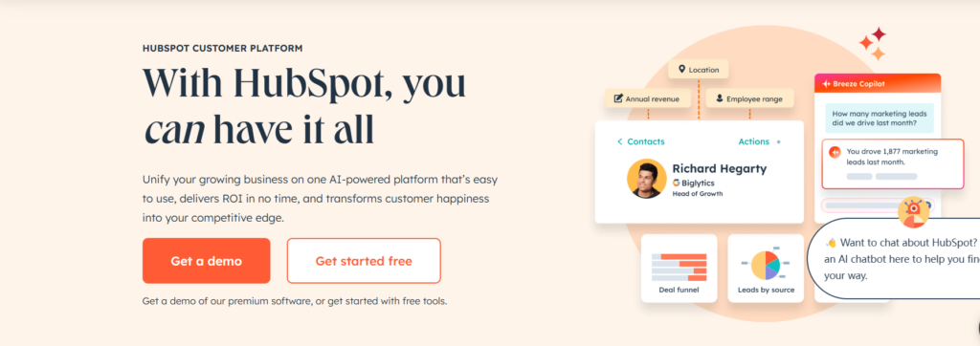Select the marketing leads question bubble
This screenshot has width=980, height=346.
click(879, 118)
